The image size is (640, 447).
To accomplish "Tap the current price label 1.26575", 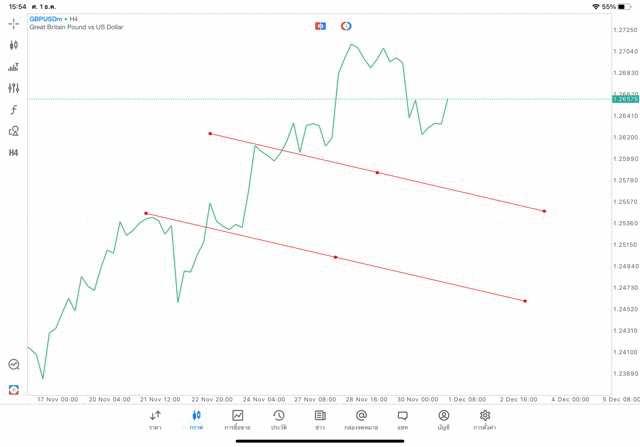I will [625, 99].
